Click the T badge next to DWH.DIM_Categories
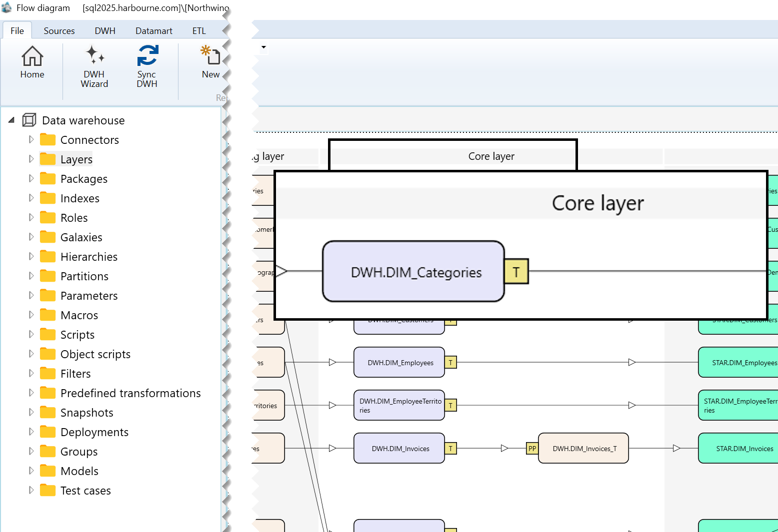The width and height of the screenshot is (778, 532). coord(516,271)
